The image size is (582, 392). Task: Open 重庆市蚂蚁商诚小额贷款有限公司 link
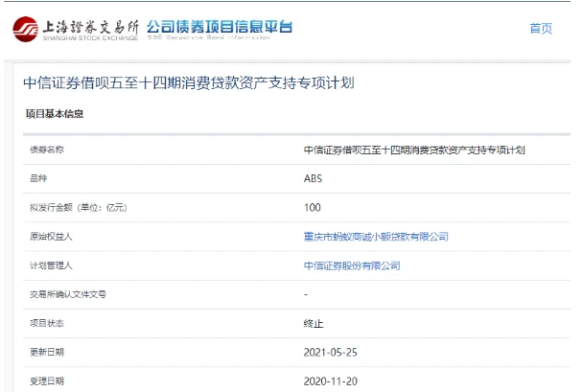376,237
